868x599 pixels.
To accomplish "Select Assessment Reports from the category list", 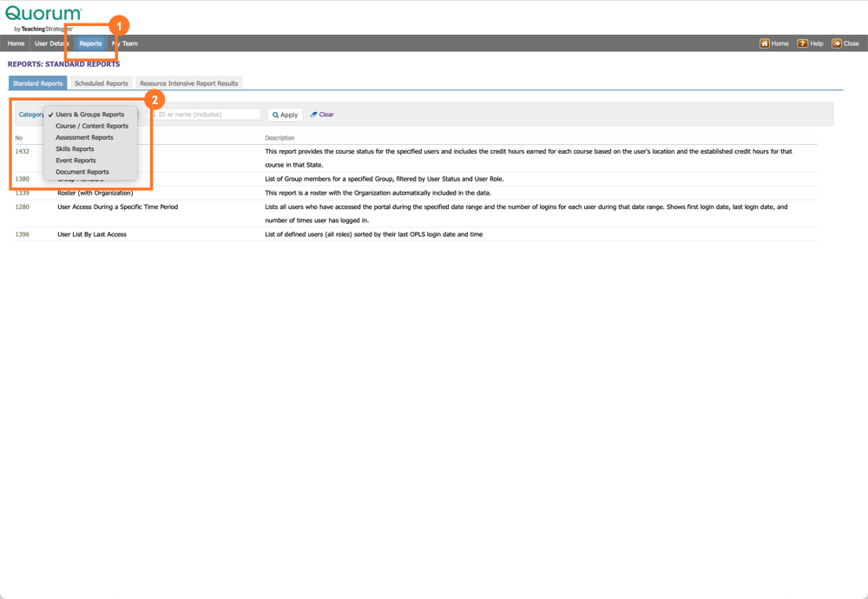I will [83, 137].
